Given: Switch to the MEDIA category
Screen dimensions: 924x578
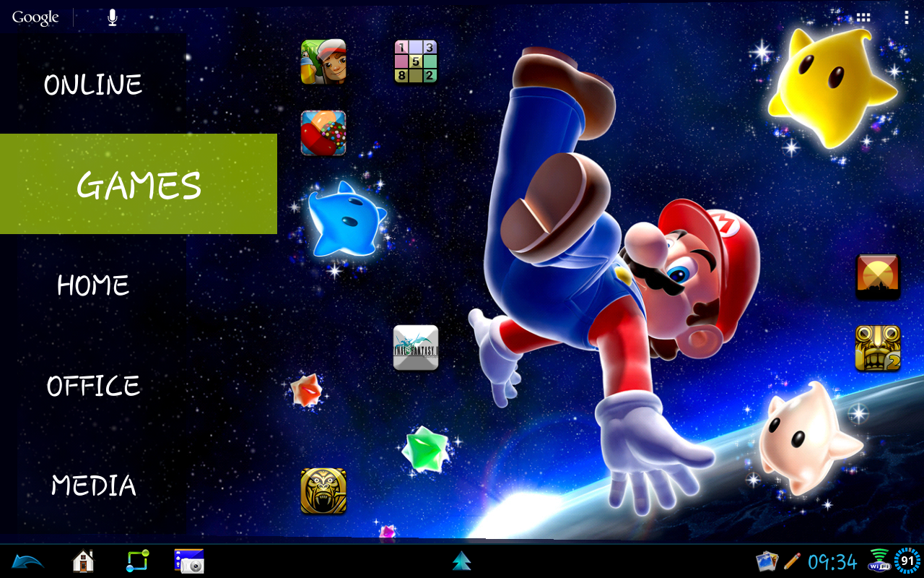Looking at the screenshot, I should 93,485.
